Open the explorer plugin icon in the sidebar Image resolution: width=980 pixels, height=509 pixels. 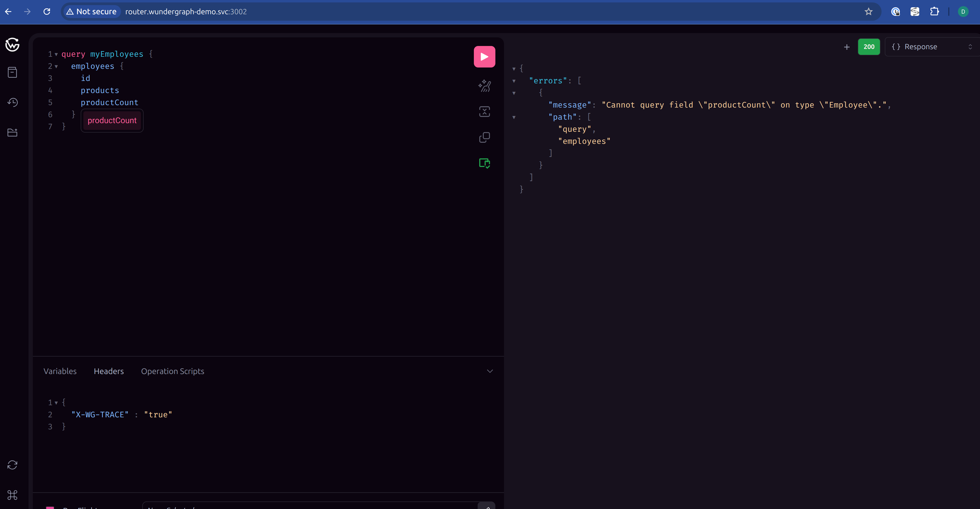tap(12, 132)
